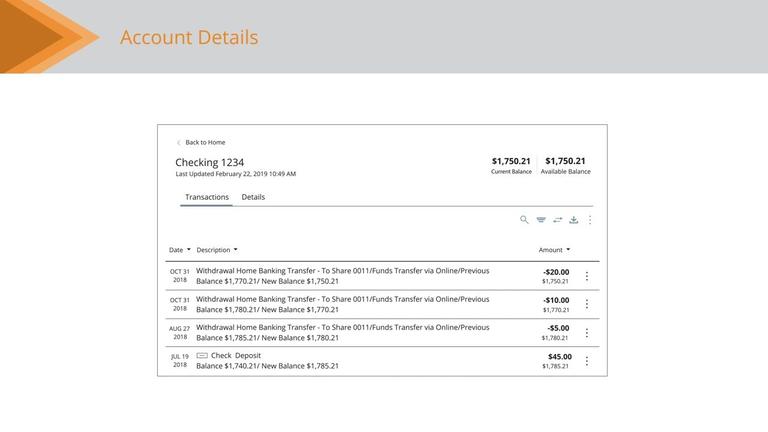Viewport: 768px width, 432px height.
Task: Select the -$5.00 amount
Action: (x=558, y=328)
